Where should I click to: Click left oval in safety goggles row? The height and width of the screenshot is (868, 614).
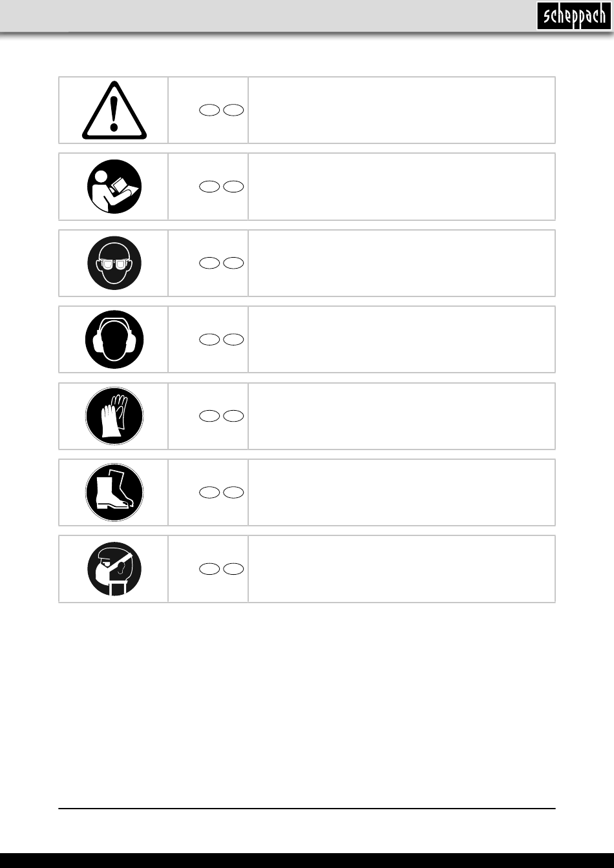coord(209,263)
